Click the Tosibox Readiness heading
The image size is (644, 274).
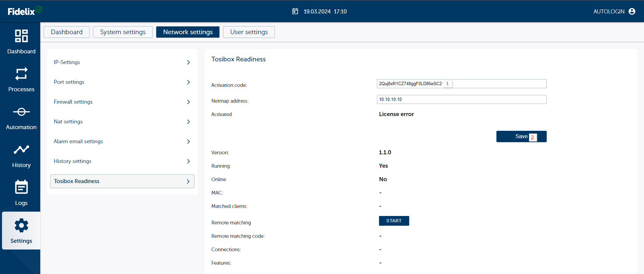[x=238, y=59]
